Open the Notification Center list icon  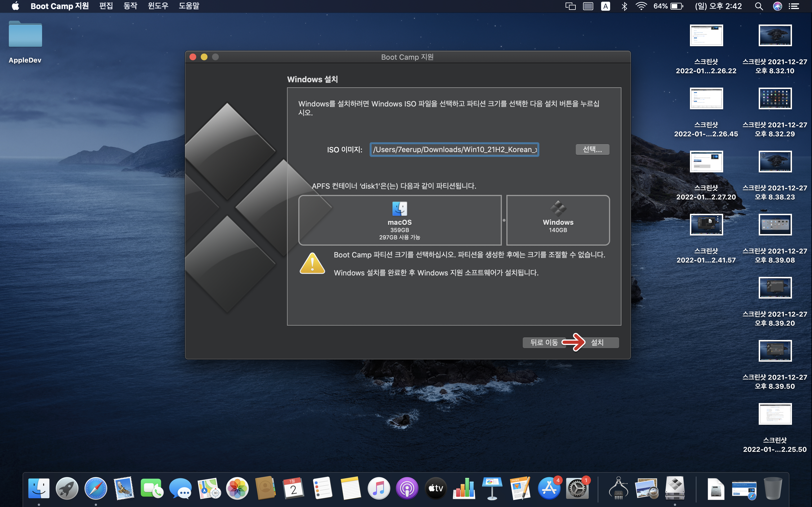(x=794, y=6)
